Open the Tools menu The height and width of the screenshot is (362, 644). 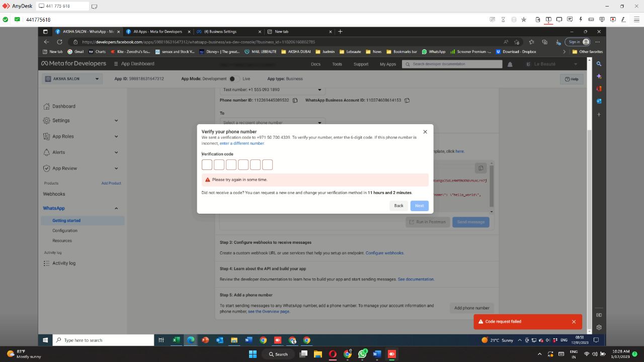click(x=337, y=64)
